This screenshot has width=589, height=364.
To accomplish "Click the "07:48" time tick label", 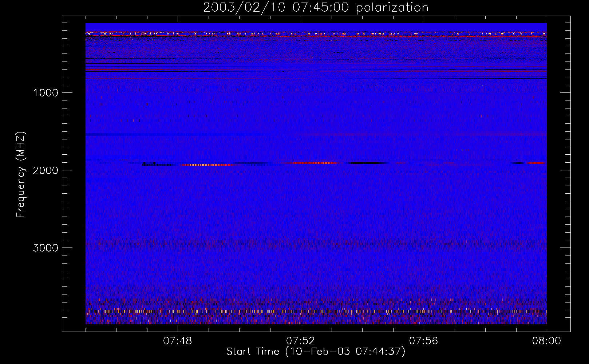I will click(x=178, y=341).
